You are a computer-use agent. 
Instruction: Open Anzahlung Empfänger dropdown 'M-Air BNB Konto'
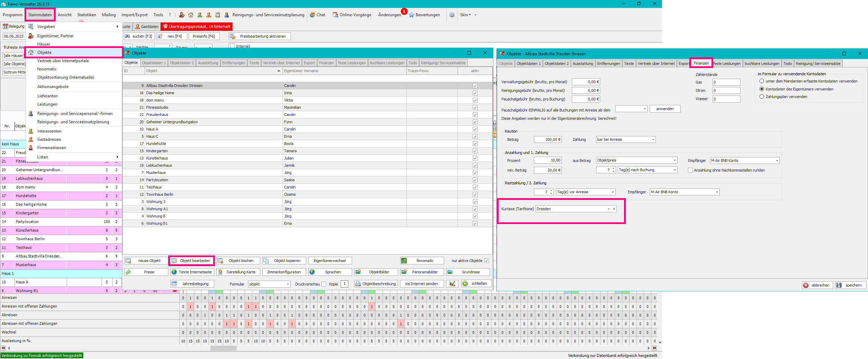[x=745, y=161]
